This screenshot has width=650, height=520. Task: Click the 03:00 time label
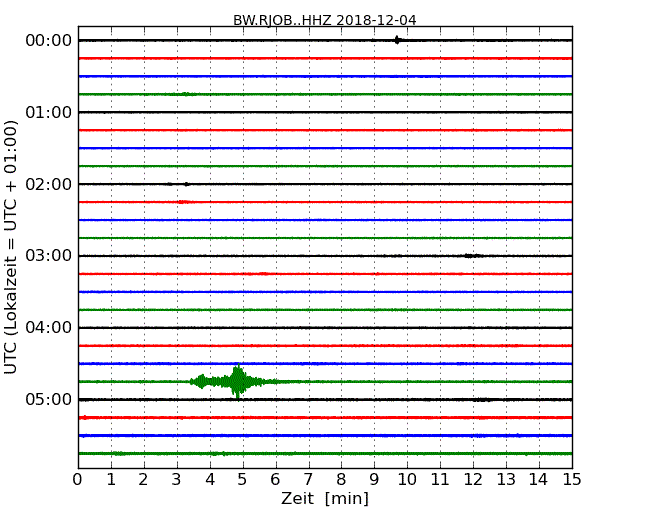pyautogui.click(x=49, y=256)
